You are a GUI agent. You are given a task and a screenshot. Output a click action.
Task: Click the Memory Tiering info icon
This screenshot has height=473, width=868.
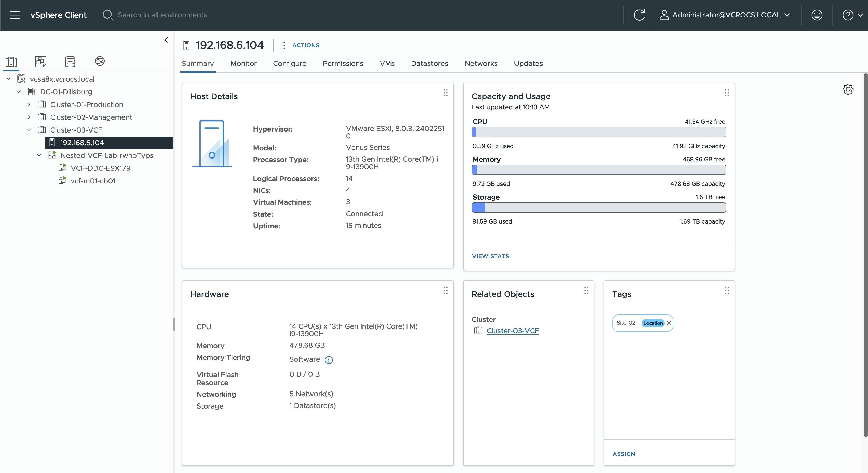click(329, 360)
